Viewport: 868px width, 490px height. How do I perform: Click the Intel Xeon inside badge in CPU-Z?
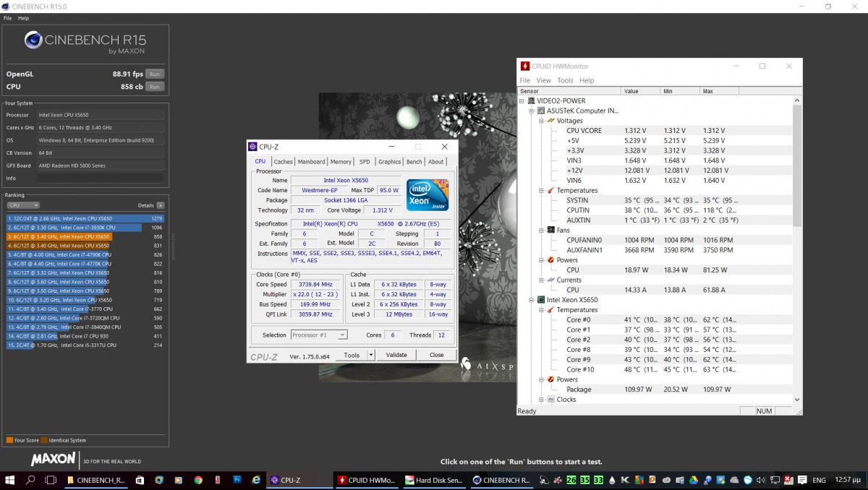[427, 194]
